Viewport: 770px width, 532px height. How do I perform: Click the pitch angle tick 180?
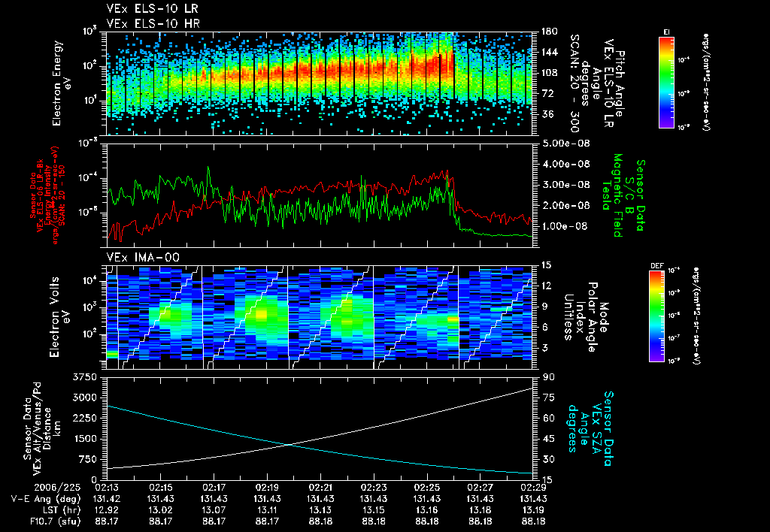[549, 32]
